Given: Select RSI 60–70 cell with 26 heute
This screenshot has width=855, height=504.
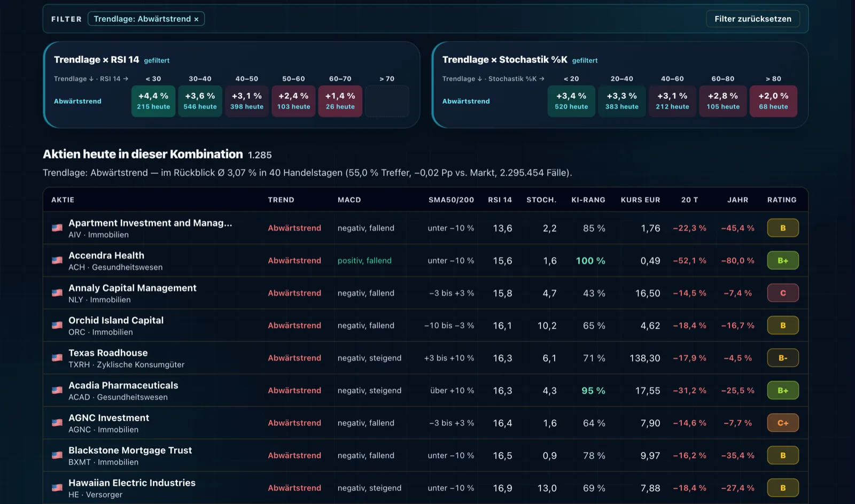Looking at the screenshot, I should click(x=340, y=101).
